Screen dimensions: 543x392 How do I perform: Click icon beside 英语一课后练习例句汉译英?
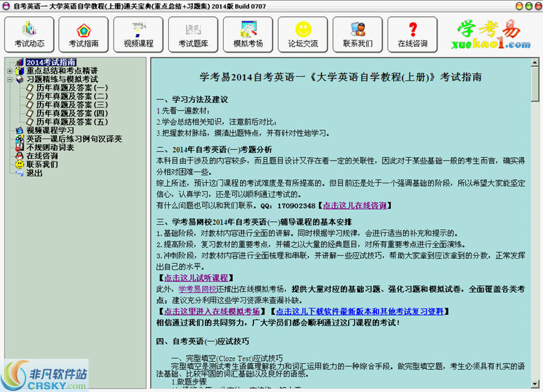click(20, 139)
